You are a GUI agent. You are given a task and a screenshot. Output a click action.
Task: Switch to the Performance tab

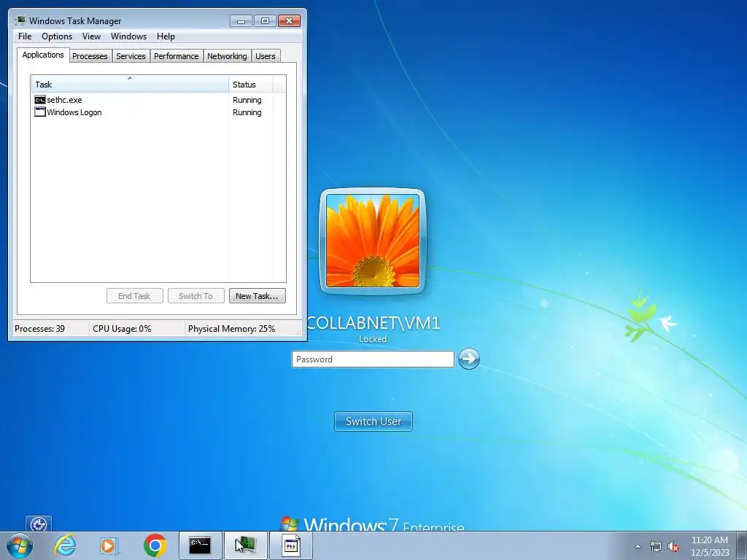(x=177, y=56)
